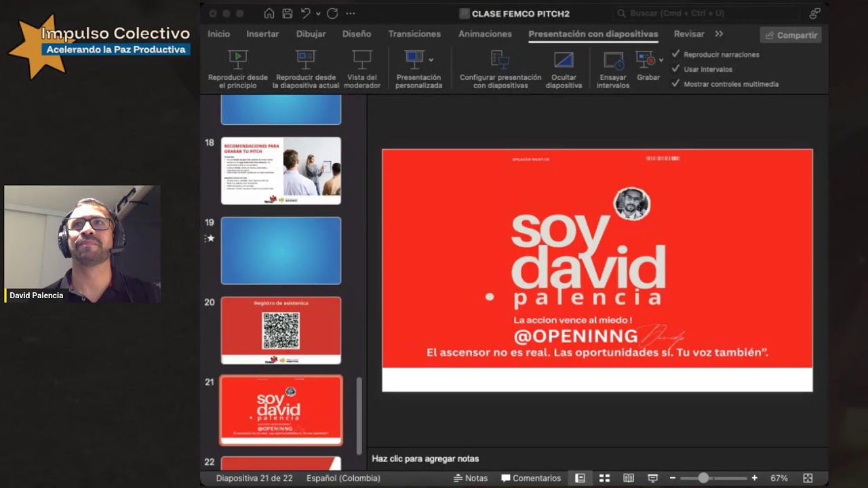Viewport: 868px width, 488px height.
Task: Save the presentation with the disk icon
Action: pyautogui.click(x=288, y=13)
